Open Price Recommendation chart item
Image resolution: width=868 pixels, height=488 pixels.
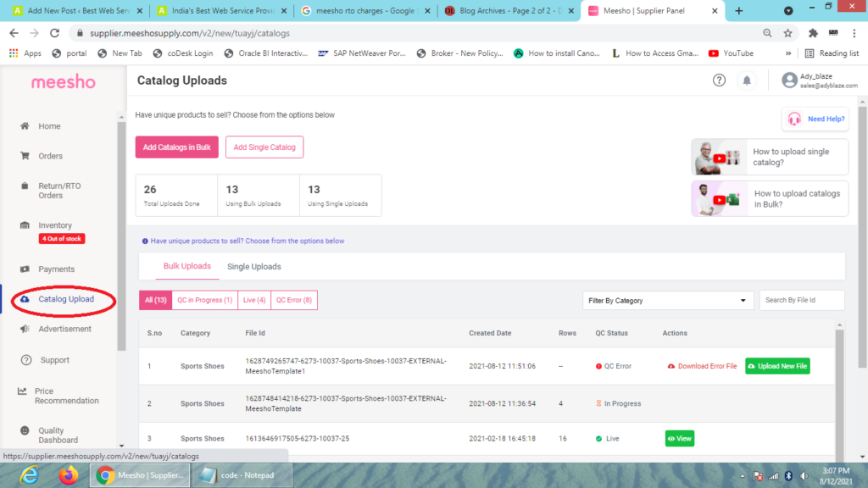pyautogui.click(x=66, y=396)
